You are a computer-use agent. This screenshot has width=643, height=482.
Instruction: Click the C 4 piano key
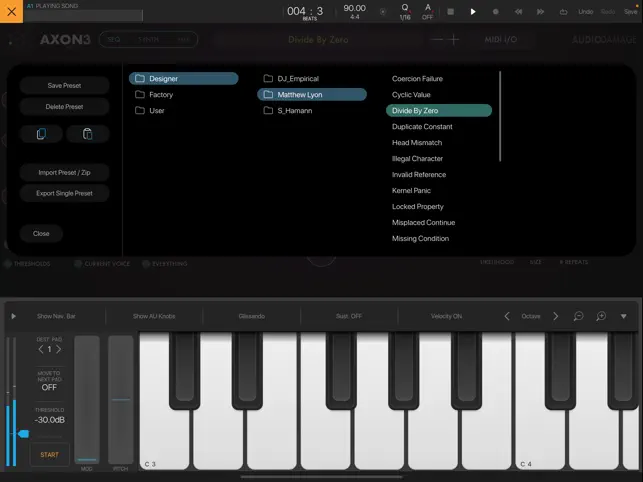[x=540, y=439]
